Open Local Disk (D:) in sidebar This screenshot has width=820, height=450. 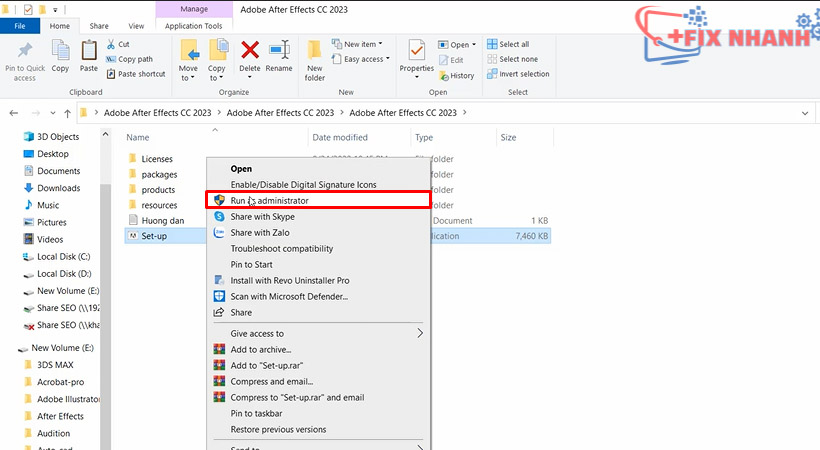[58, 274]
